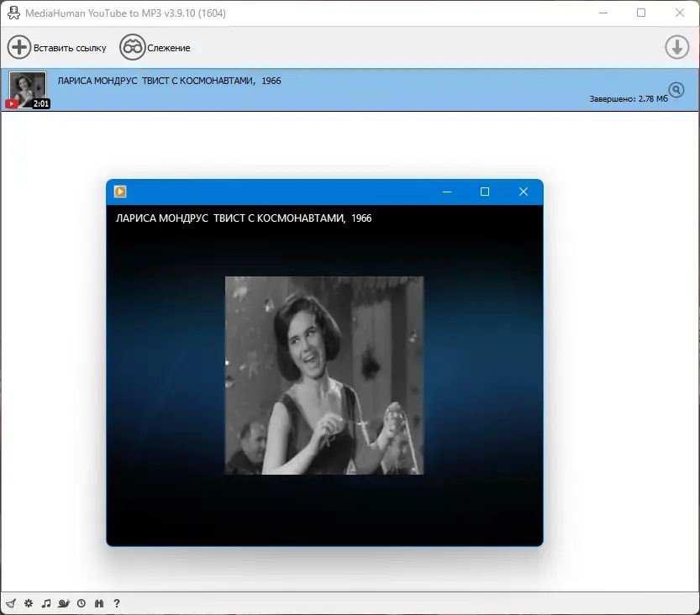Select the track title in the download list
This screenshot has width=700, height=615.
point(169,81)
